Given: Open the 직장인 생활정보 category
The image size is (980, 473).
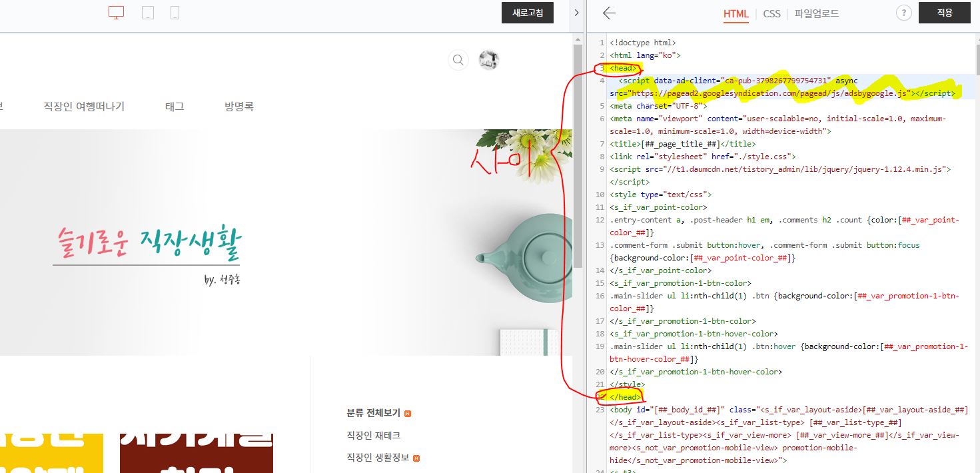Looking at the screenshot, I should click(378, 458).
